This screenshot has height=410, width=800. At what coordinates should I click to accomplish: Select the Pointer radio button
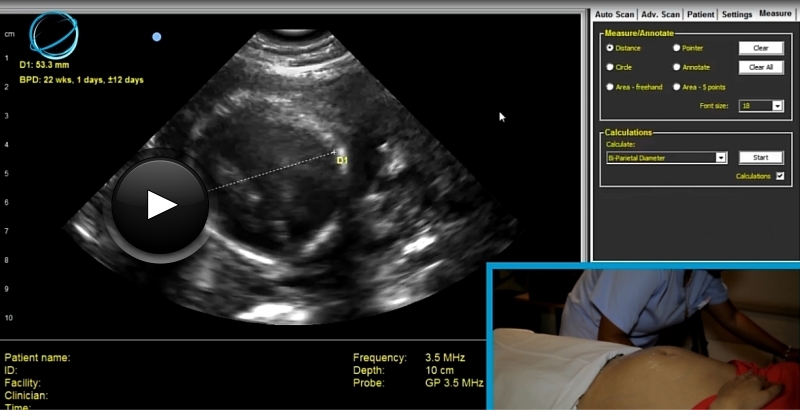(677, 48)
